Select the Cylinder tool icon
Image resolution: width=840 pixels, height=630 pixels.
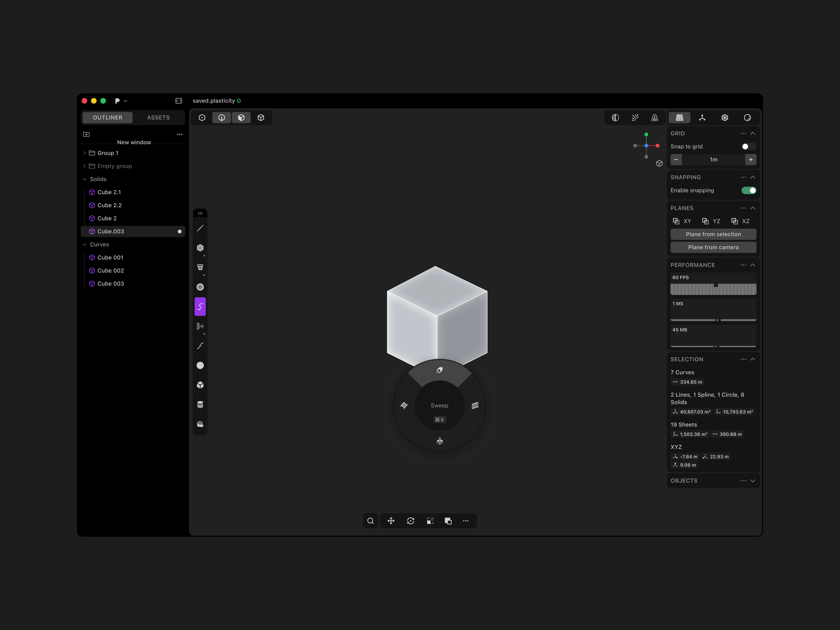click(200, 404)
